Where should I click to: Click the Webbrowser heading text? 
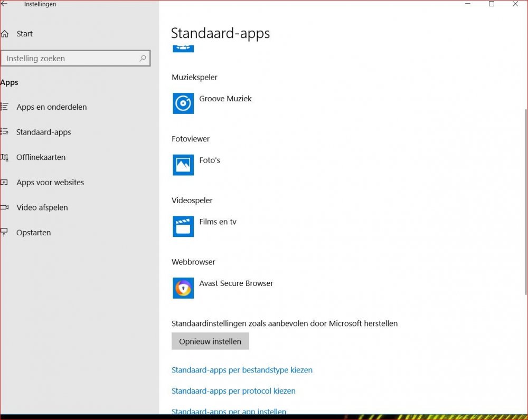[193, 262]
